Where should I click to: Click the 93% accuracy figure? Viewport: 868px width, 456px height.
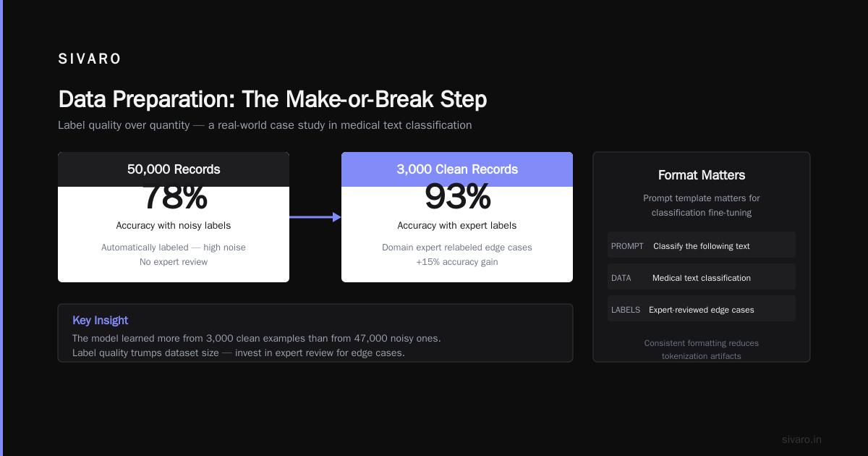tap(457, 198)
